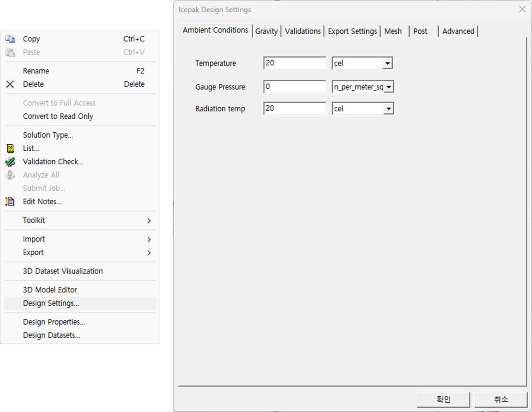Viewport: 532px width, 412px height.
Task: Select the Advanced tab
Action: pyautogui.click(x=458, y=31)
